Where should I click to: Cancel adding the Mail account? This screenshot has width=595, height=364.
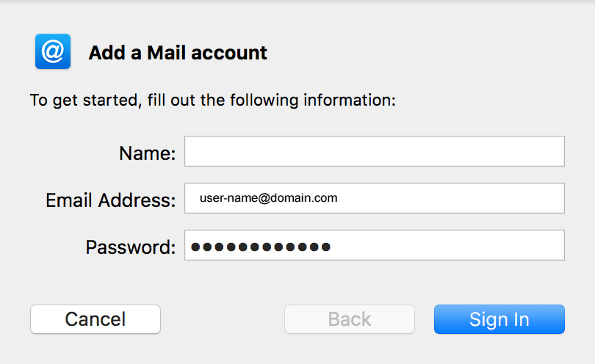[x=95, y=319]
